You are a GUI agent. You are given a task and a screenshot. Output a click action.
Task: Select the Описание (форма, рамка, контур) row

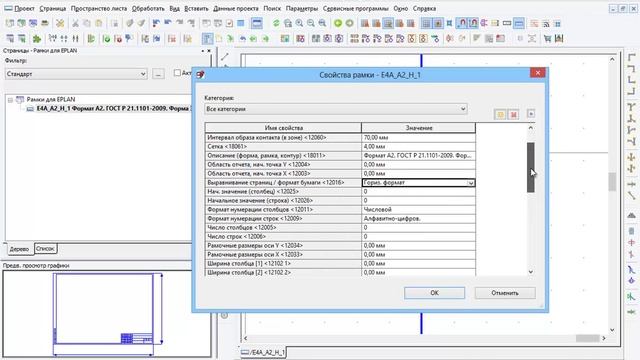[x=340, y=156]
